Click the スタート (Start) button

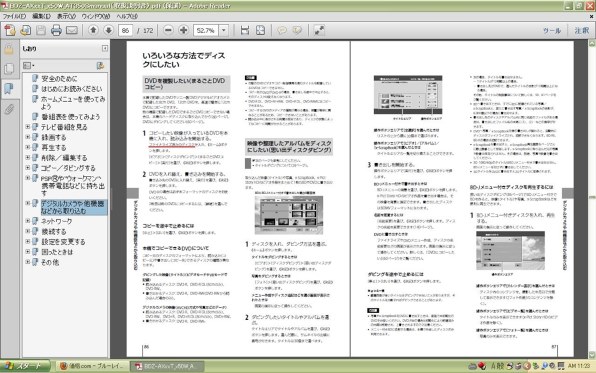[25, 366]
